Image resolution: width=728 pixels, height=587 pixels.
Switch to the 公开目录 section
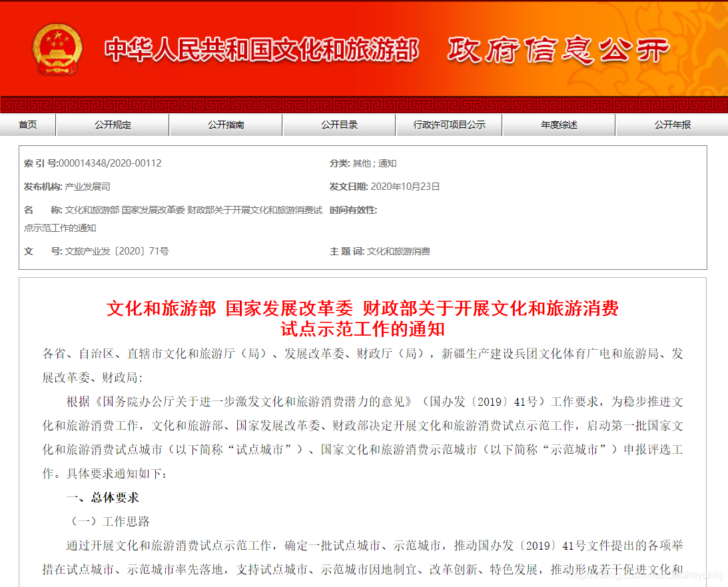tap(338, 125)
